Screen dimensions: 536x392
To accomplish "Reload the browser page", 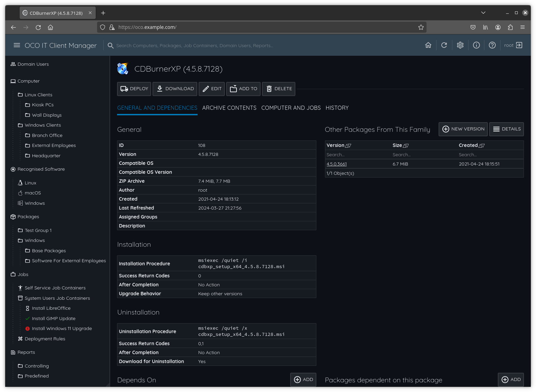I will pos(38,27).
